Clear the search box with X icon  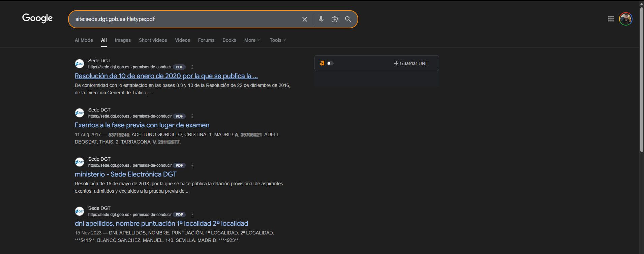click(304, 19)
